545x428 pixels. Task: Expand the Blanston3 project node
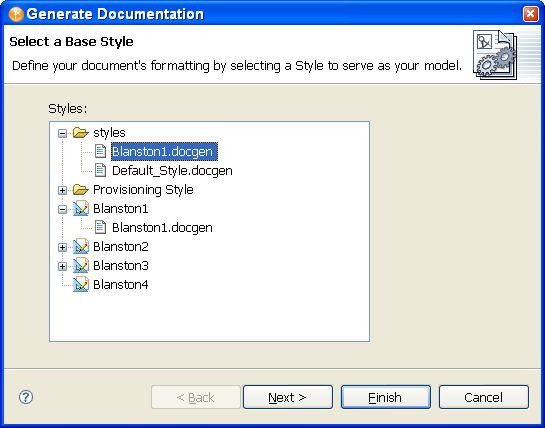(x=63, y=266)
